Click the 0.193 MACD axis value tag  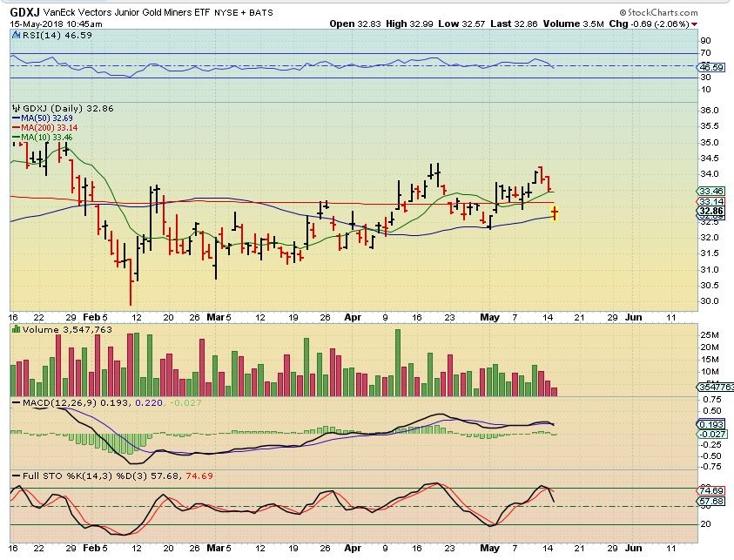click(711, 423)
